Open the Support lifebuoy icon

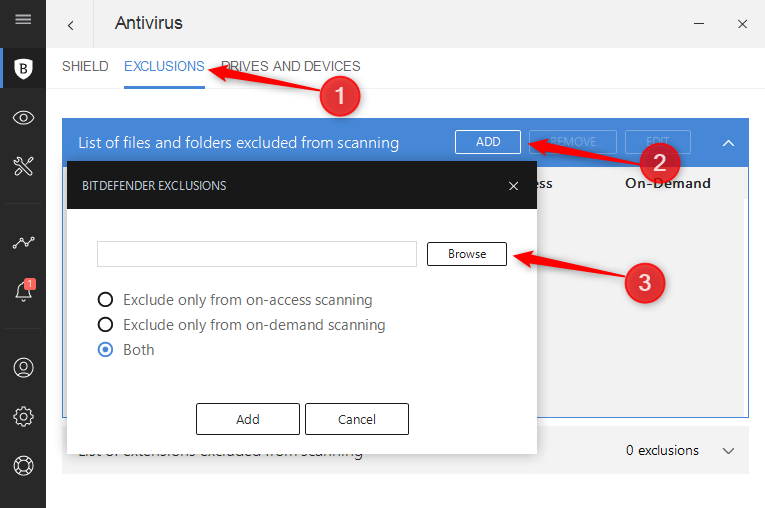pos(23,465)
